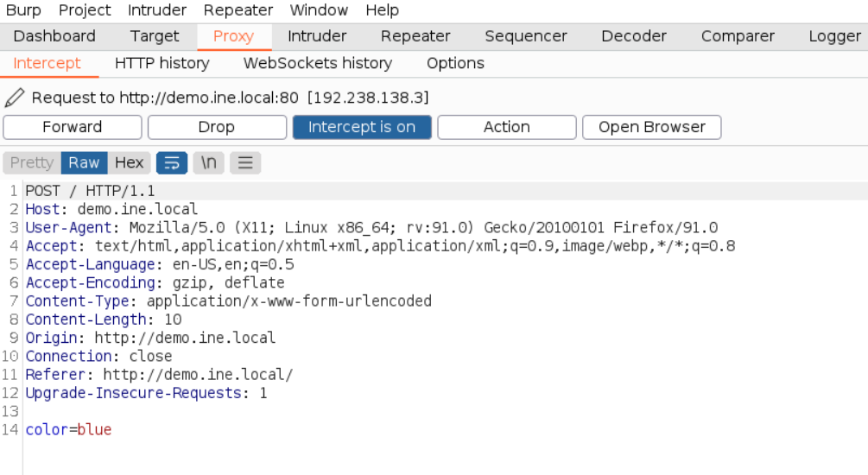
Task: Open the Action dropdown
Action: [x=507, y=127]
